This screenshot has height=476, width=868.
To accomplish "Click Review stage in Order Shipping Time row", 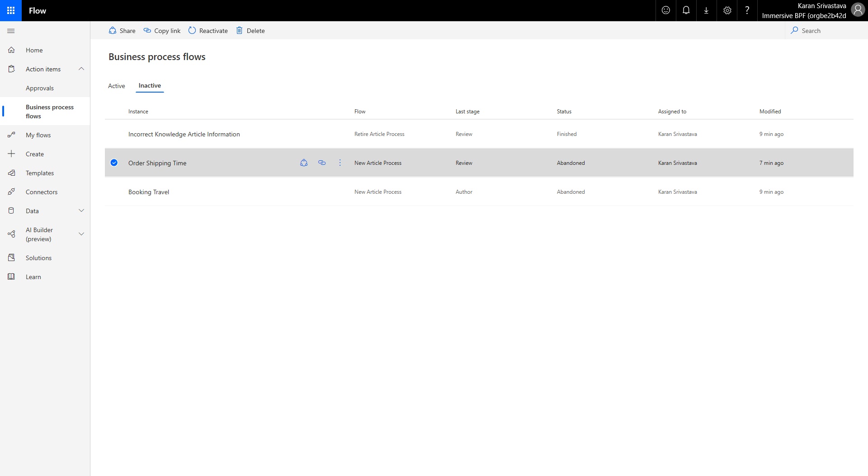I will pyautogui.click(x=464, y=163).
